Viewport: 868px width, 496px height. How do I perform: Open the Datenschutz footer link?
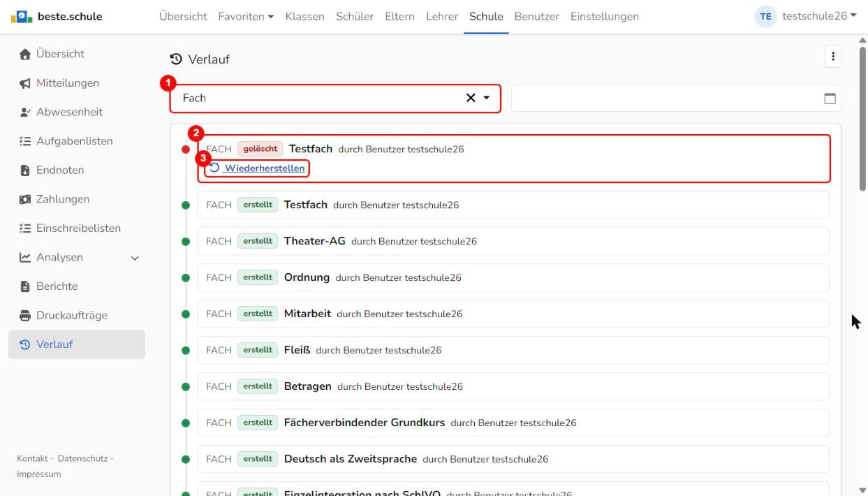[82, 458]
